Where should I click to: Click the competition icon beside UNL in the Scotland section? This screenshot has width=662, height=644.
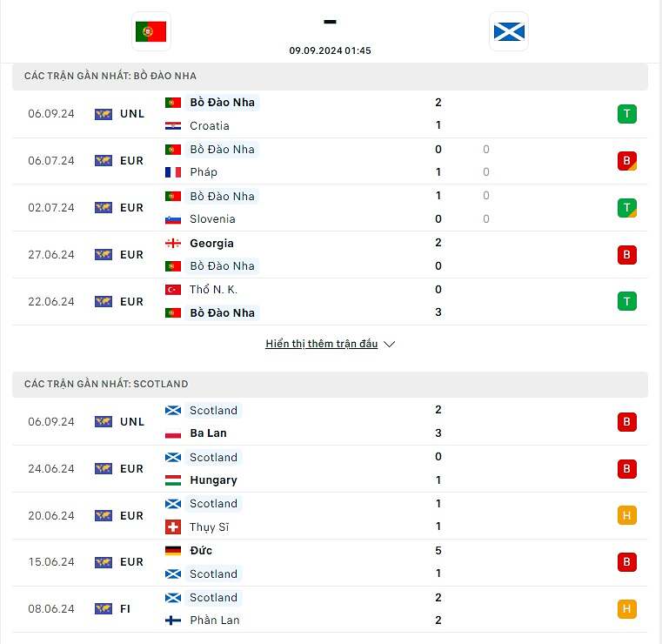tap(104, 421)
